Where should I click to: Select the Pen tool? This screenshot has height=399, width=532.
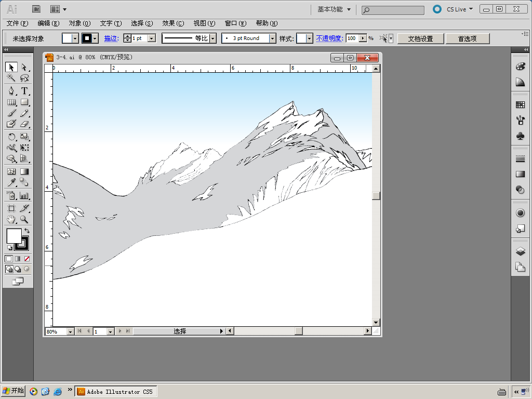pyautogui.click(x=11, y=90)
